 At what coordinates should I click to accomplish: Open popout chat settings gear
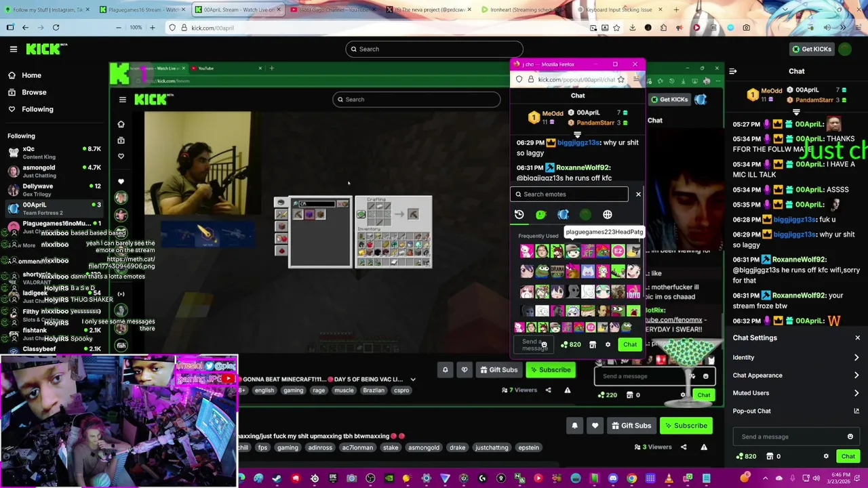tap(608, 344)
